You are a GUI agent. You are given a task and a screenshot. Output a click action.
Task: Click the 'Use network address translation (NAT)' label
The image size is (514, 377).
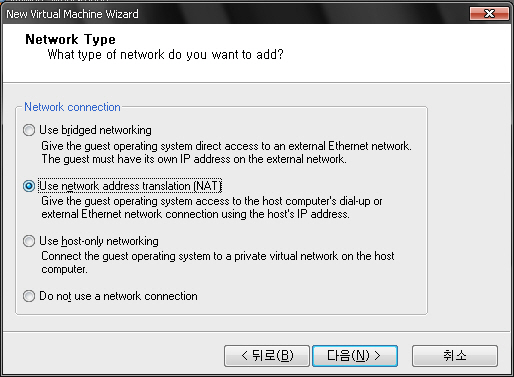tap(130, 186)
